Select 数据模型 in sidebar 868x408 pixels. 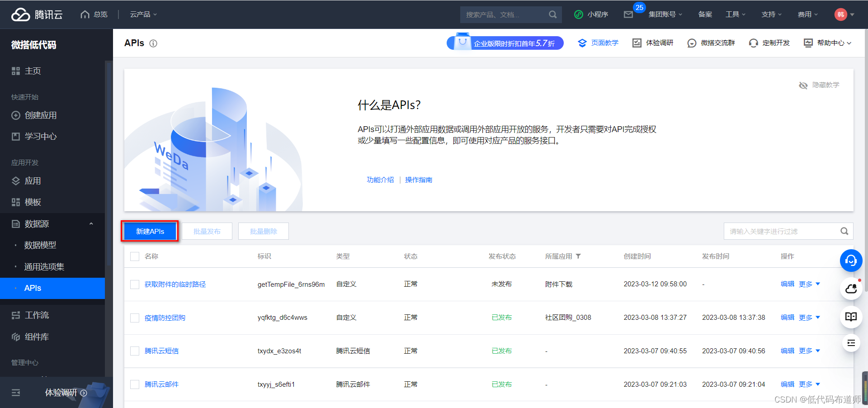pos(40,245)
